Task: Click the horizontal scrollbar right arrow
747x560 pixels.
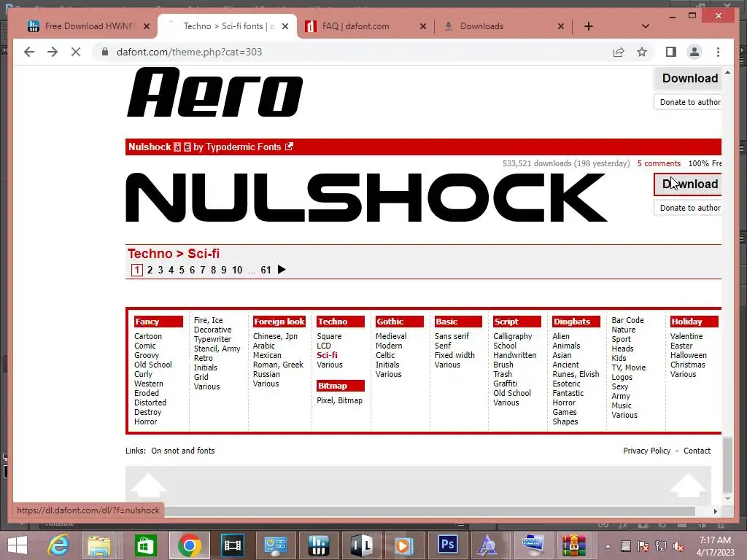Action: click(715, 511)
